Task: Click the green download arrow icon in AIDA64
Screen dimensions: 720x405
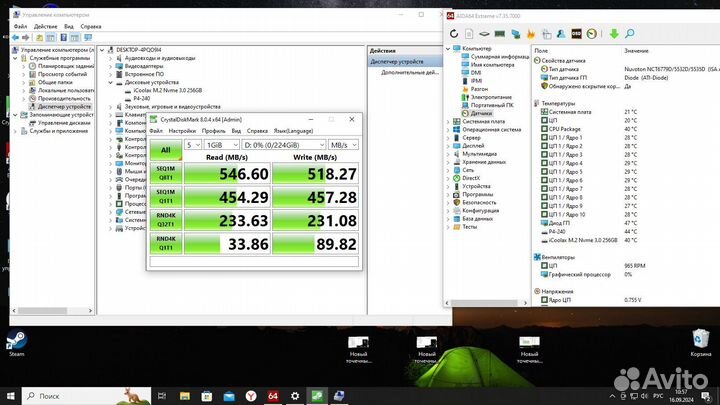Action: tap(614, 34)
